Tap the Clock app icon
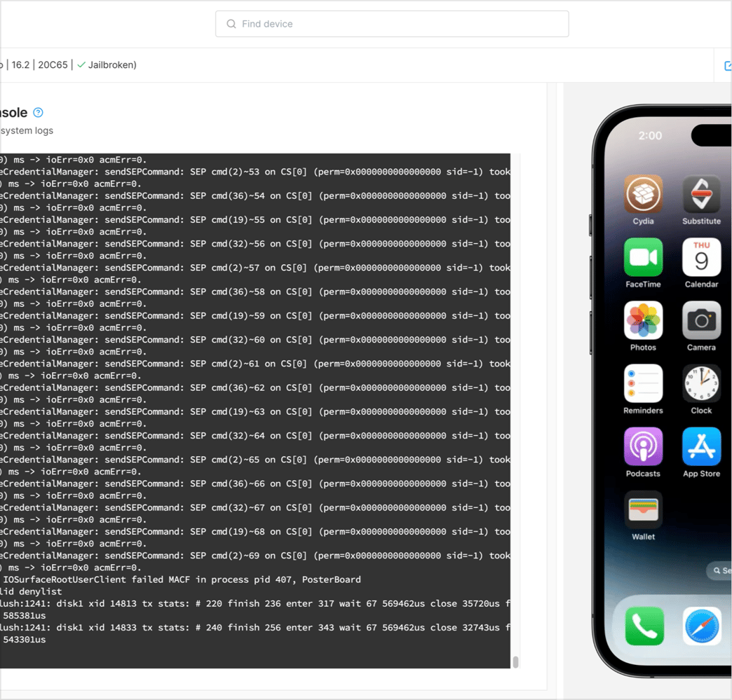732x700 pixels. 700,383
